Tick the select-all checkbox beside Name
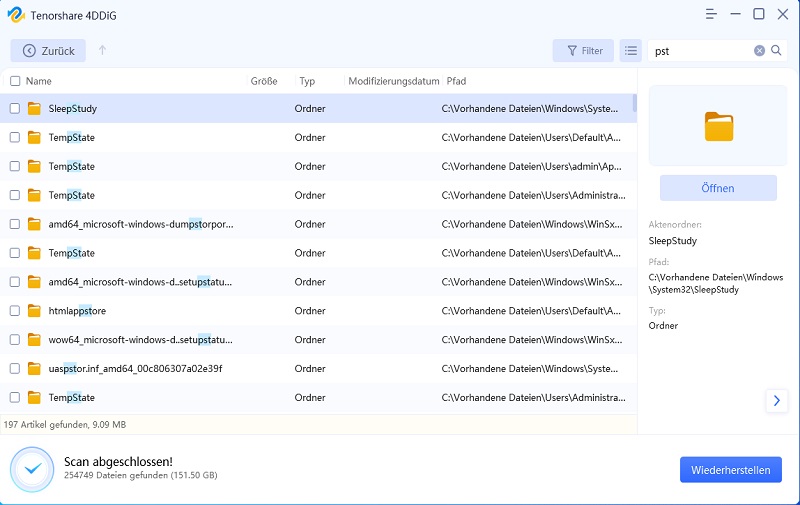Image resolution: width=800 pixels, height=505 pixels. pos(15,81)
